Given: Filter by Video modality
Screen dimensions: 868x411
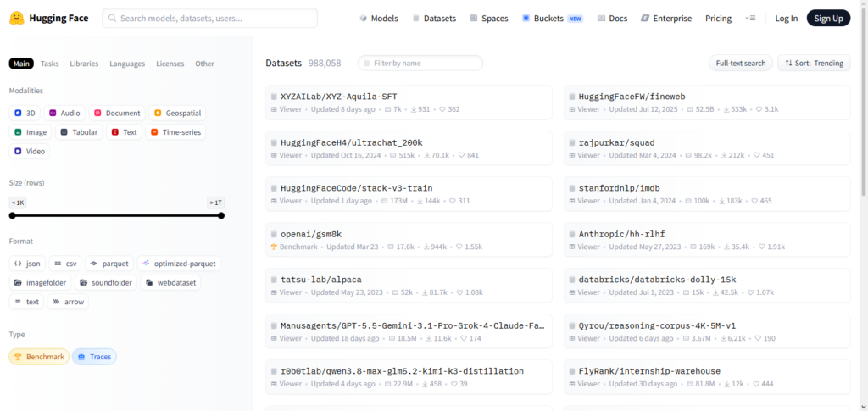Looking at the screenshot, I should [30, 151].
